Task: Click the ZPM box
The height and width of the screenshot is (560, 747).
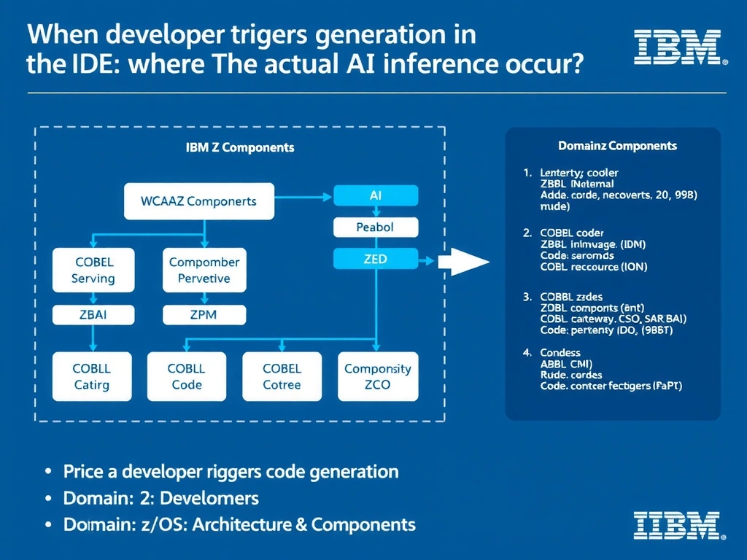Action: (204, 315)
